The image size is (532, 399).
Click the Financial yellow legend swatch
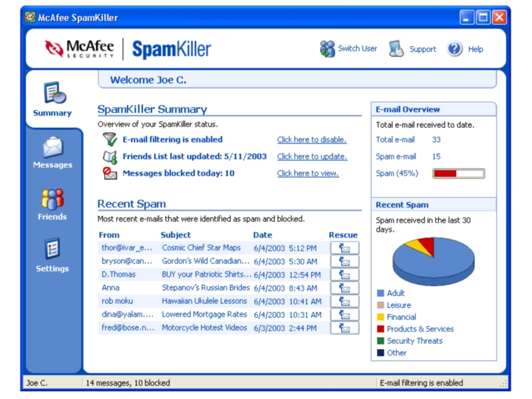coord(380,317)
